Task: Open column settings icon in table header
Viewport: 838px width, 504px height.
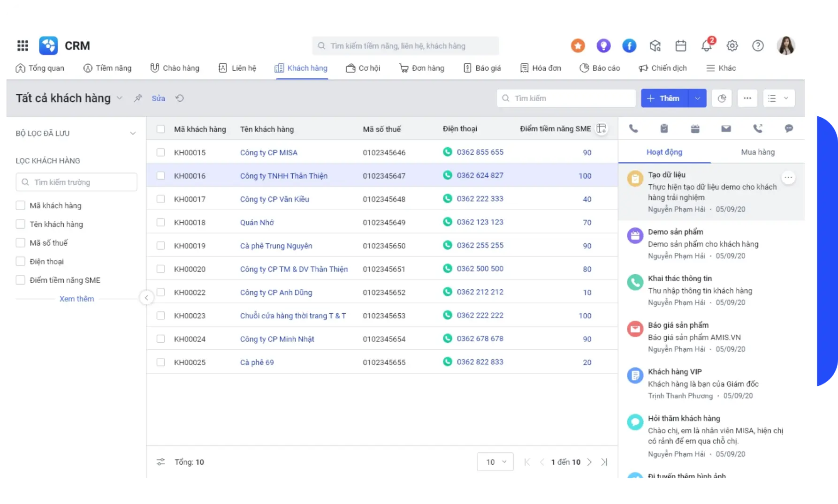Action: pos(601,128)
